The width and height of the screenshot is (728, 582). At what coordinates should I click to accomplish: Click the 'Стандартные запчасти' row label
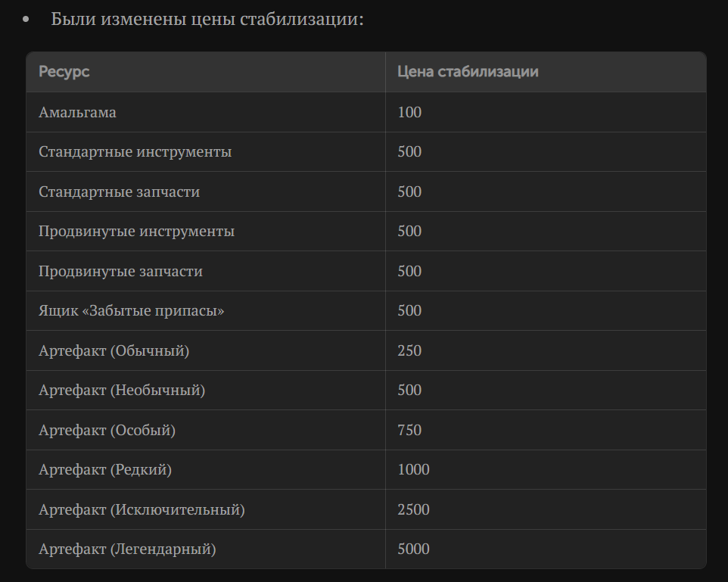(120, 191)
